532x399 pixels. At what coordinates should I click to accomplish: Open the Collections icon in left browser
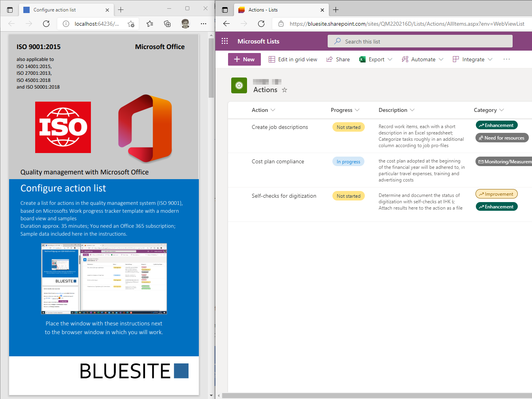[167, 24]
